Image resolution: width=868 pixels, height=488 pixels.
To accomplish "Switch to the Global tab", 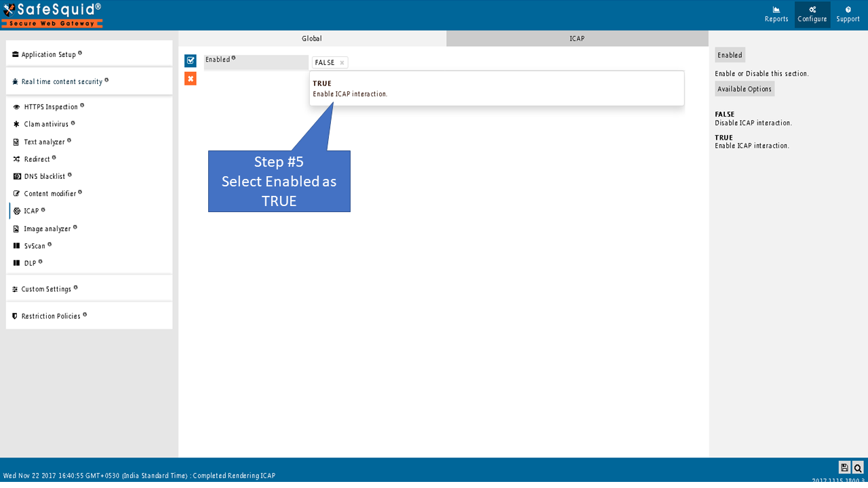I will [312, 39].
